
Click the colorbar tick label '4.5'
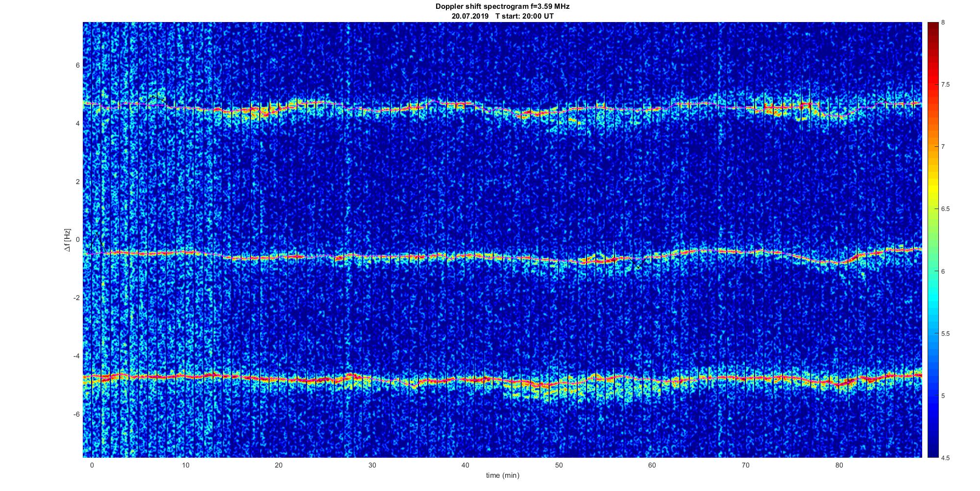point(945,458)
